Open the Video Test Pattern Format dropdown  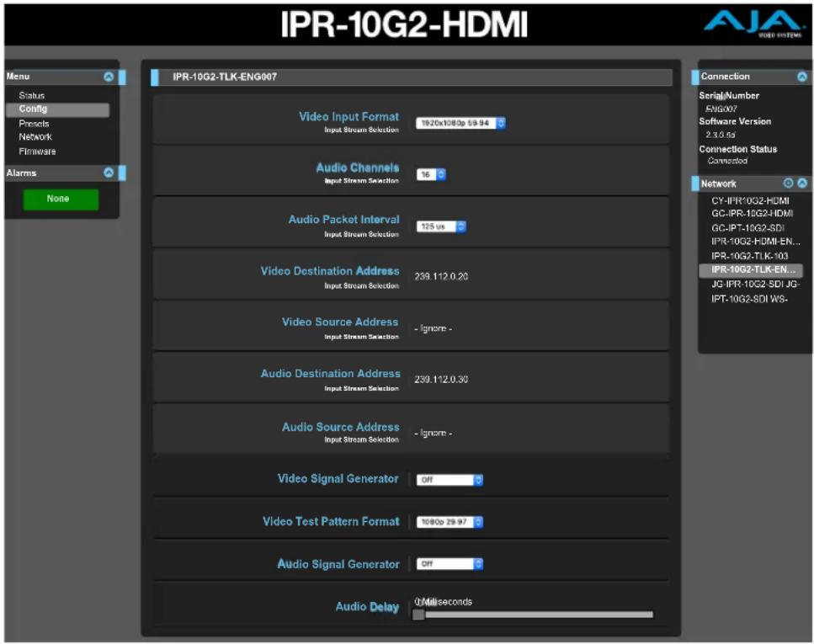coord(450,522)
